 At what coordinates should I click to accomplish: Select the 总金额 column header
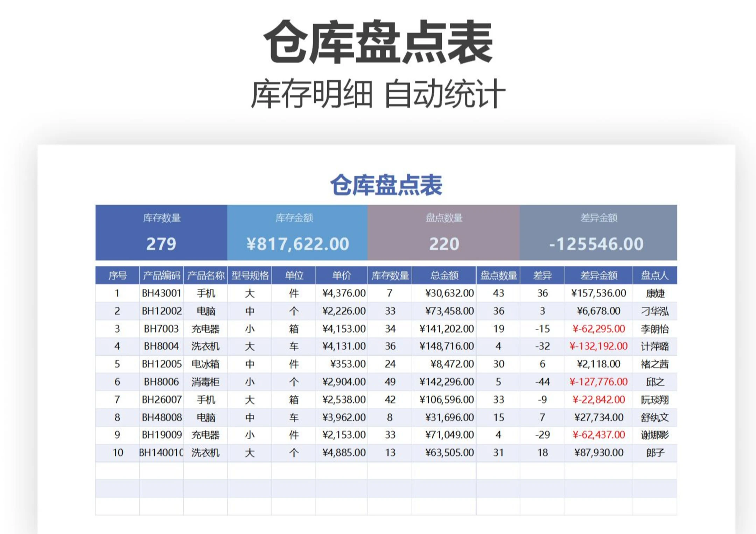click(444, 276)
